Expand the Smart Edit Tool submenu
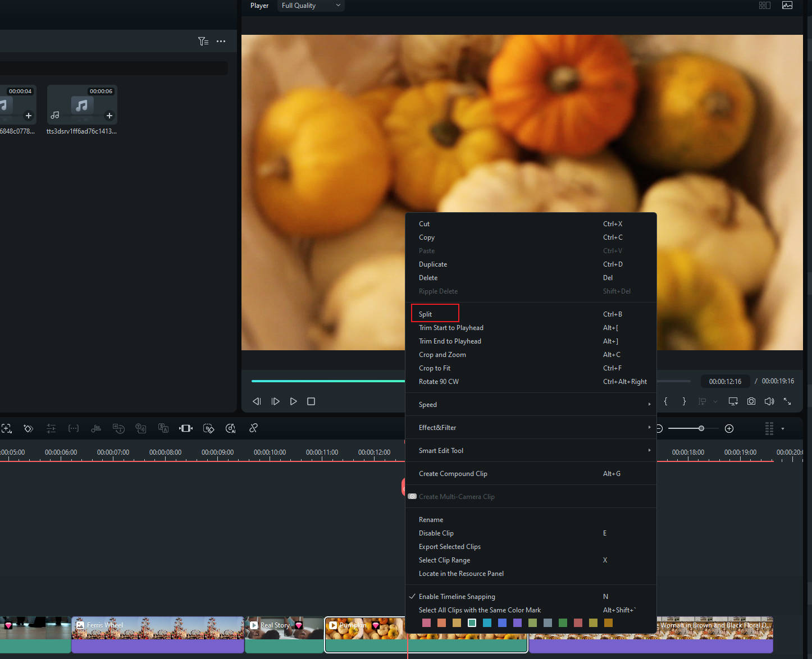Viewport: 812px width, 659px height. pyautogui.click(x=531, y=451)
